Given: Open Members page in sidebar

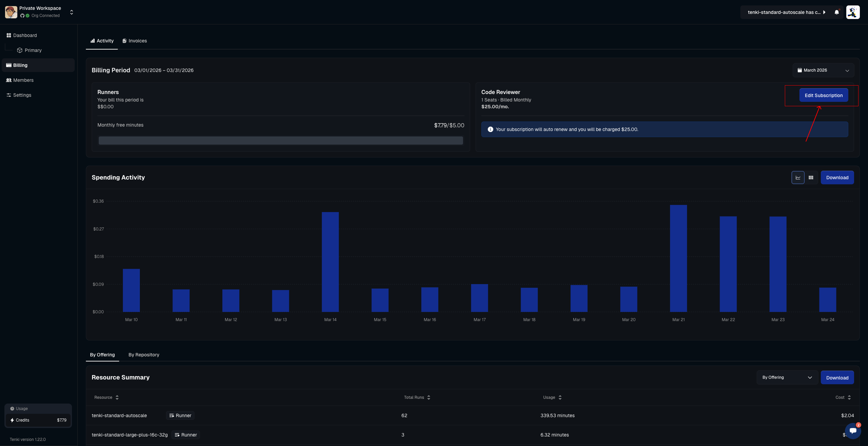Looking at the screenshot, I should point(23,80).
